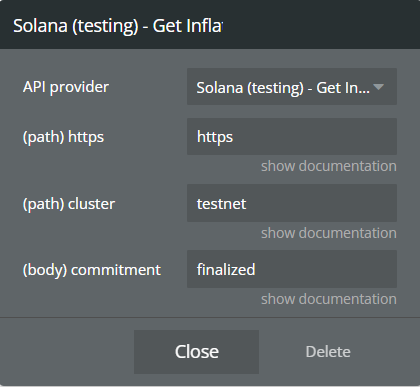Show documentation for (path) https
Screen dimensions: 420x387
pos(329,166)
